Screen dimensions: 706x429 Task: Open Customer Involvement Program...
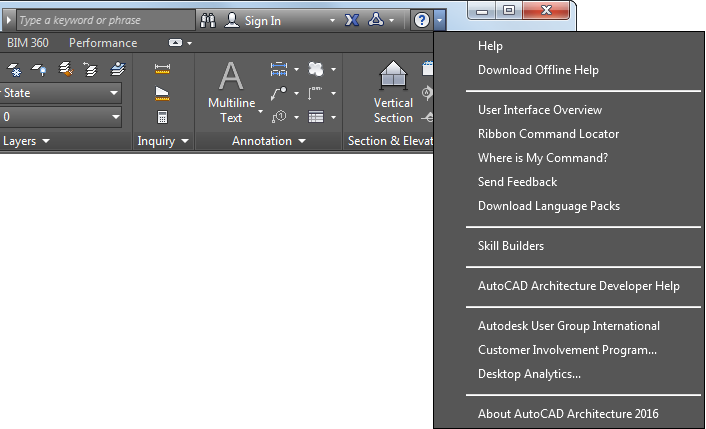(x=567, y=350)
